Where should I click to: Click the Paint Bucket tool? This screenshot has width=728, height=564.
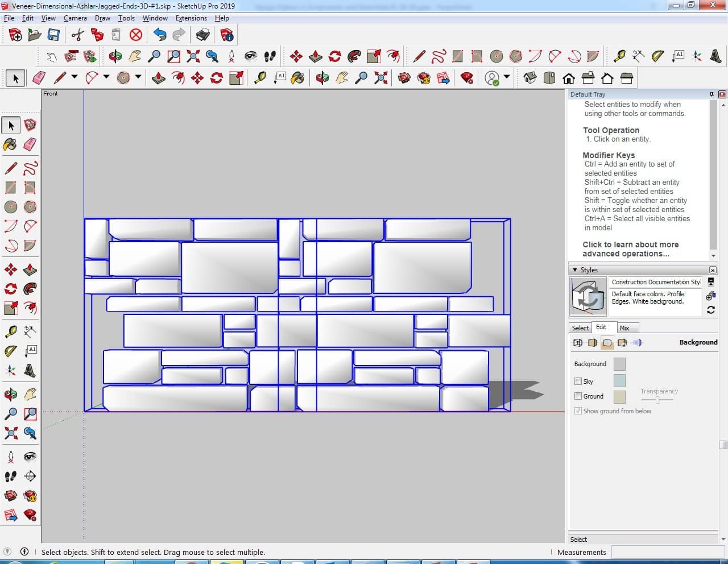(10, 144)
